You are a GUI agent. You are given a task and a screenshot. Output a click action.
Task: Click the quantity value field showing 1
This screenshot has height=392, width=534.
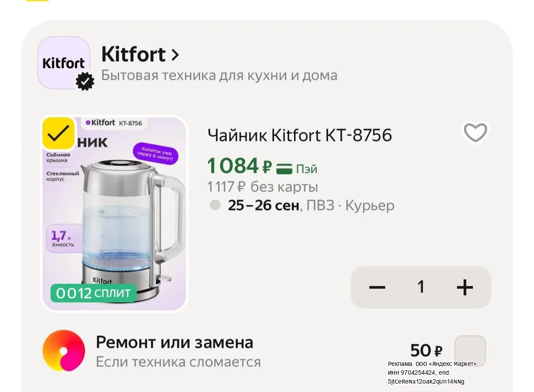click(x=421, y=287)
